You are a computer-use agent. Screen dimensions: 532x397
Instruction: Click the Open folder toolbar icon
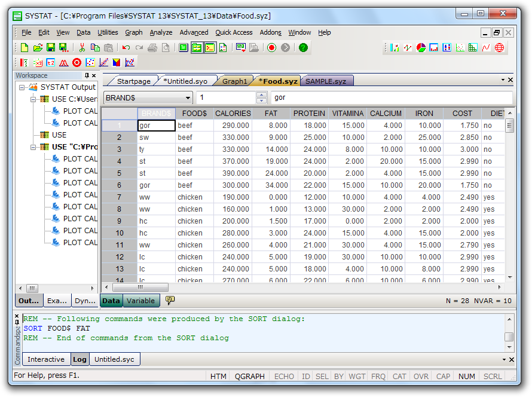(38, 47)
